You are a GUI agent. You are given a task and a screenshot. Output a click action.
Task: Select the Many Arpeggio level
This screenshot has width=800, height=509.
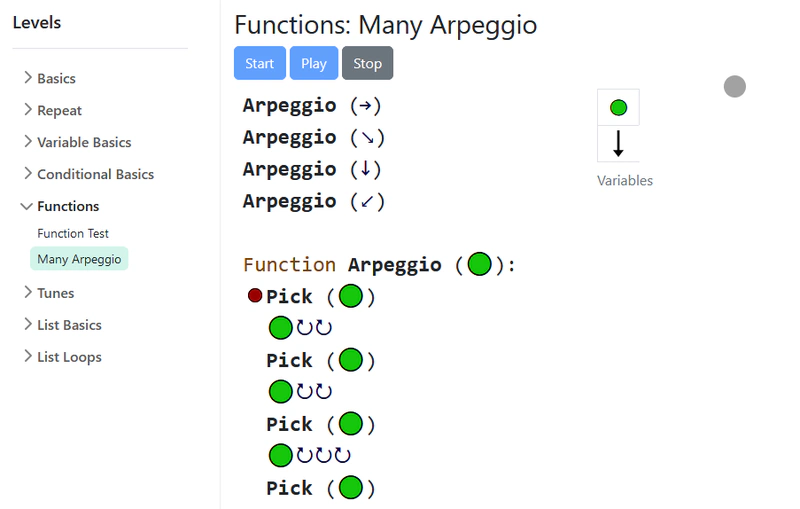(x=79, y=259)
